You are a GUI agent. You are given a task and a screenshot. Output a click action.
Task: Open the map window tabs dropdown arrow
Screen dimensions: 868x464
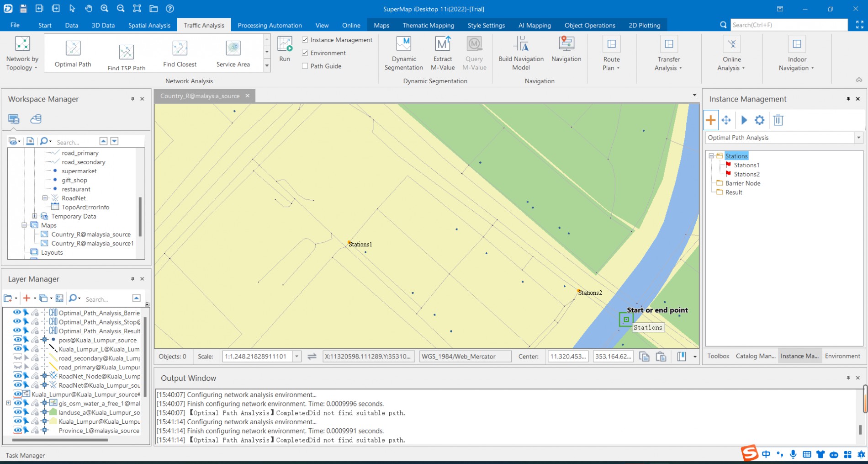click(x=694, y=95)
